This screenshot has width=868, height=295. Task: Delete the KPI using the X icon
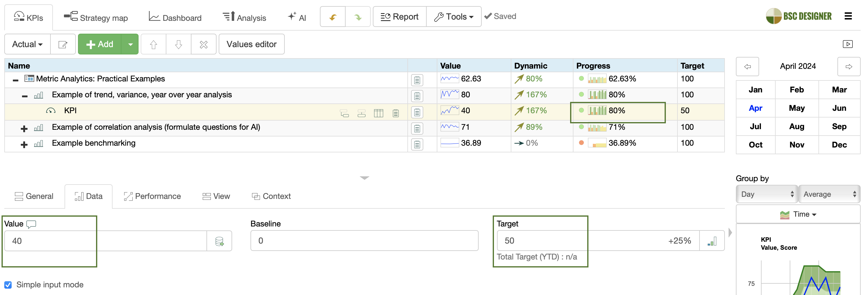tap(203, 44)
